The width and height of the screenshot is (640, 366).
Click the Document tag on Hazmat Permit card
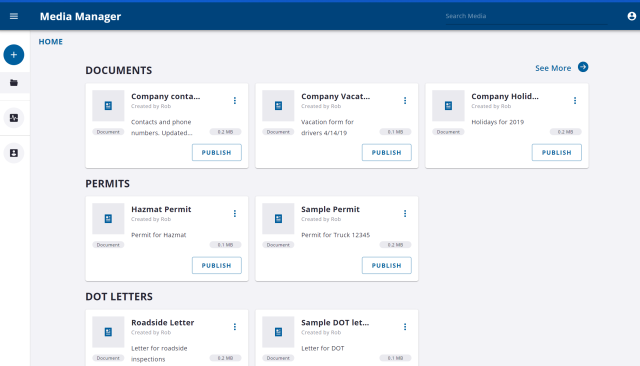[108, 245]
